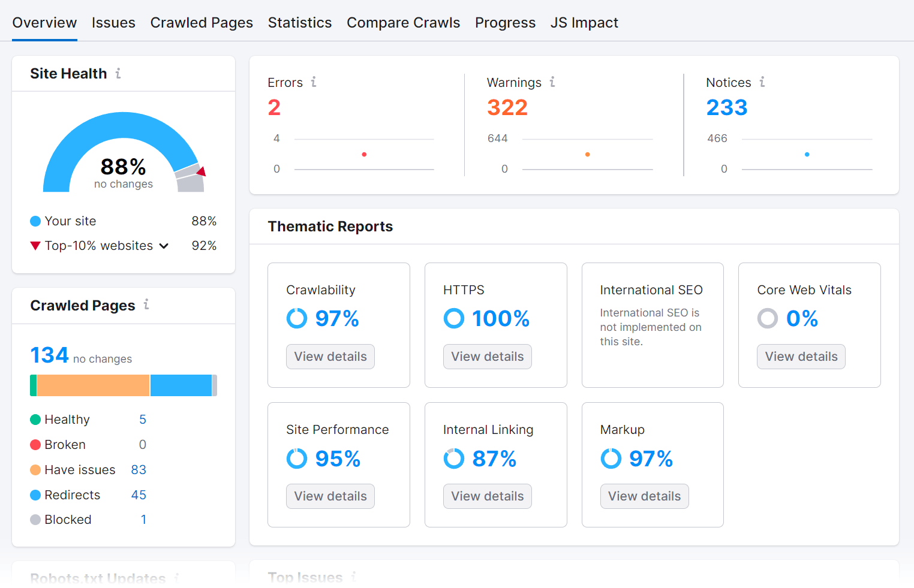
Task: Click the Blocked pages legend marker
Action: pyautogui.click(x=35, y=520)
